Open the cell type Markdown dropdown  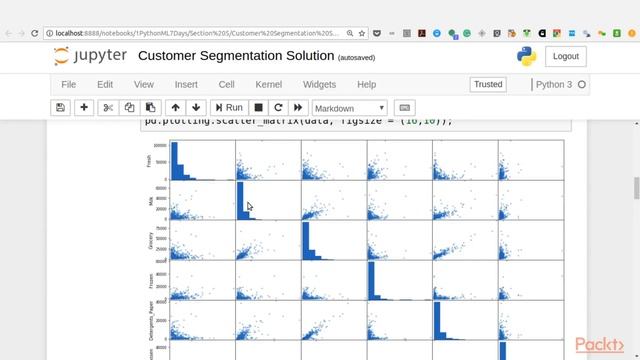coord(349,108)
